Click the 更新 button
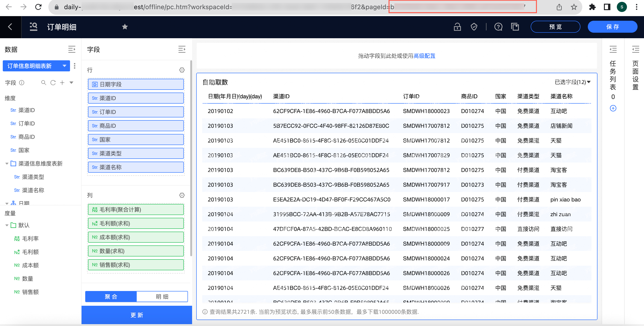The width and height of the screenshot is (644, 326). (137, 315)
